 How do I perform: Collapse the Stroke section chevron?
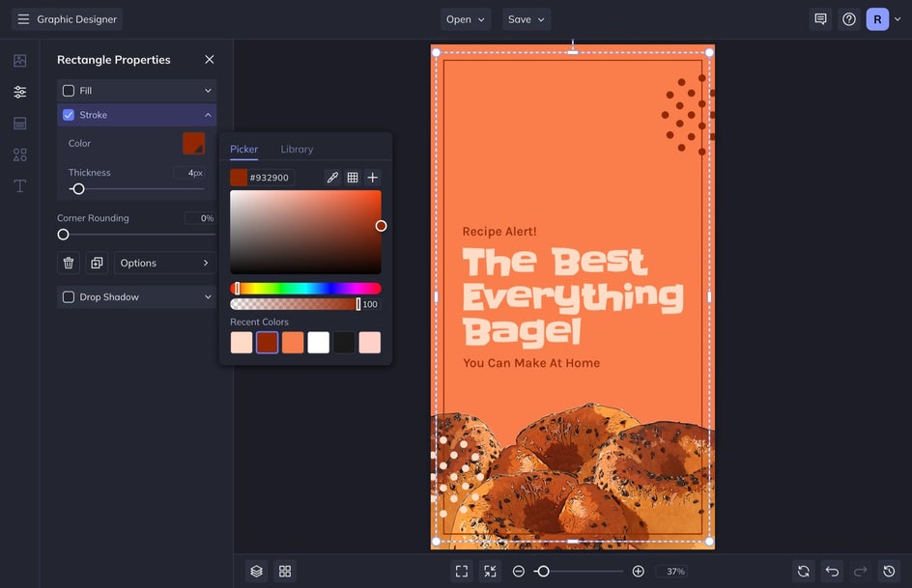click(x=208, y=115)
